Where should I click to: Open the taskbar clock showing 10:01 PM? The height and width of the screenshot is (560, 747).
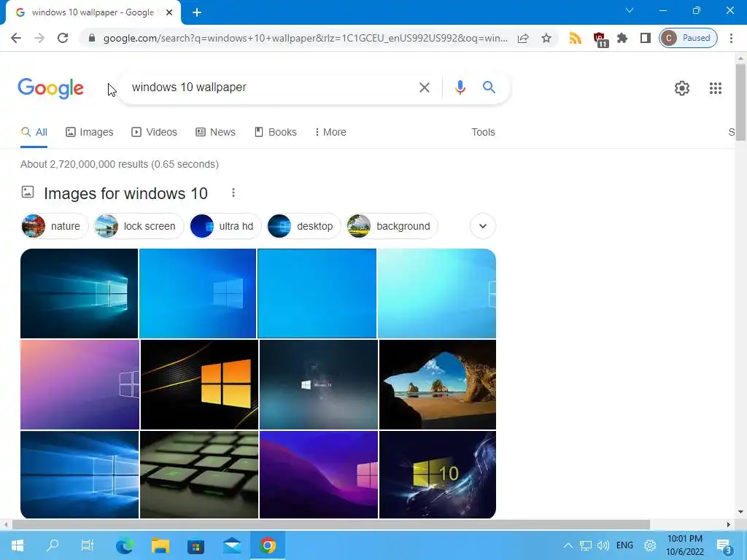[684, 545]
